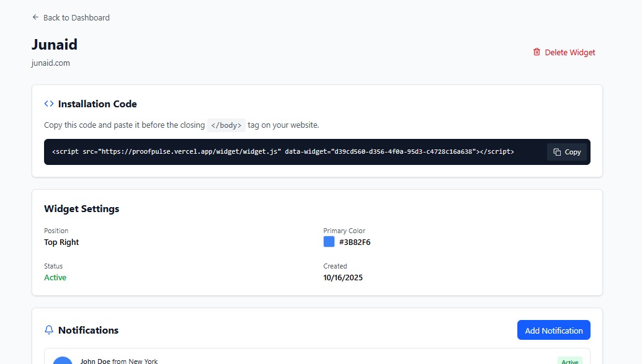Click the junaid.com domain text
Viewport: 642px width, 364px height.
[51, 63]
